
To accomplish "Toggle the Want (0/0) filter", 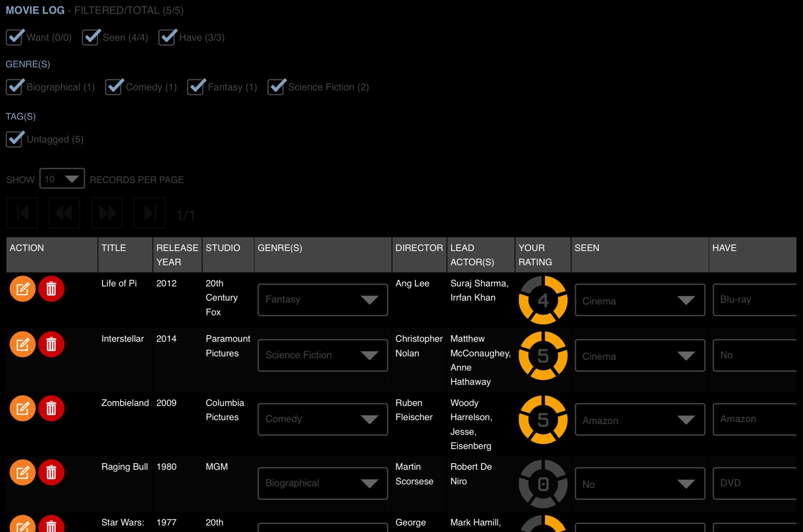I will (x=15, y=37).
